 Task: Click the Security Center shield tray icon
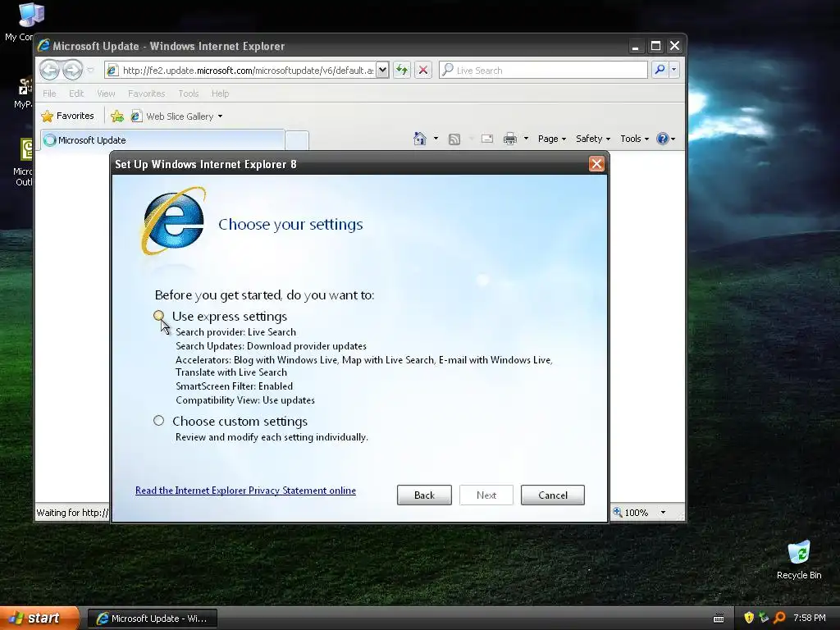[749, 618]
